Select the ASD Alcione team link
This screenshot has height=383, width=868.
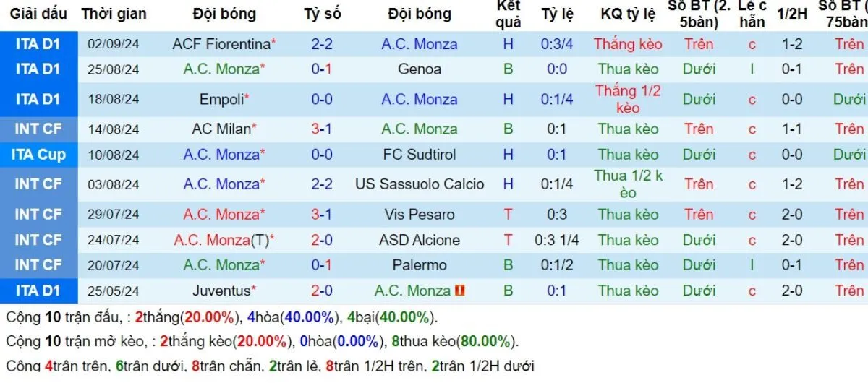point(420,239)
